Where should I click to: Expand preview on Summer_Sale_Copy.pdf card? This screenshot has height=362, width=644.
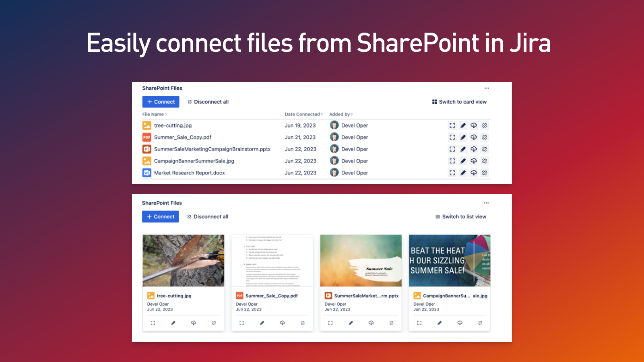point(242,323)
